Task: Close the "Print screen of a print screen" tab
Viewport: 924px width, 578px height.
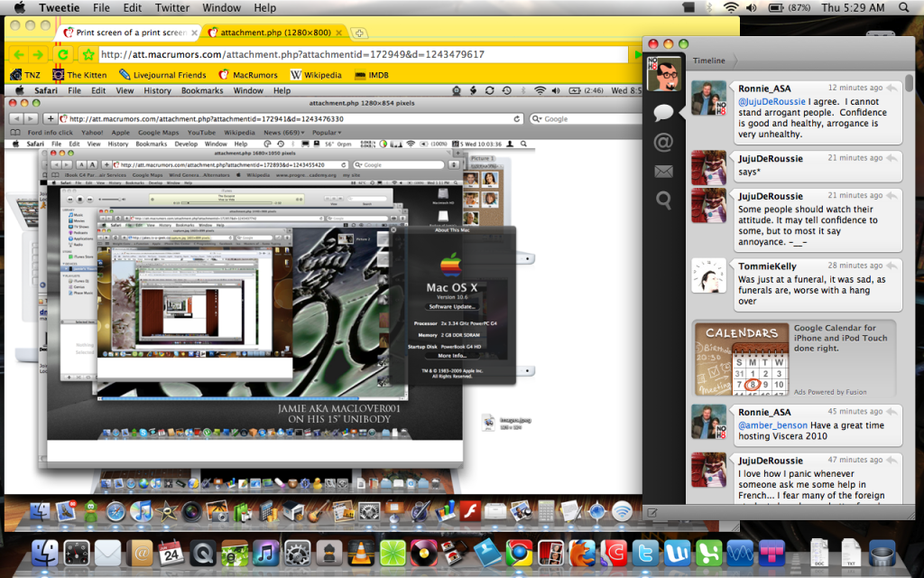Action: coord(195,33)
